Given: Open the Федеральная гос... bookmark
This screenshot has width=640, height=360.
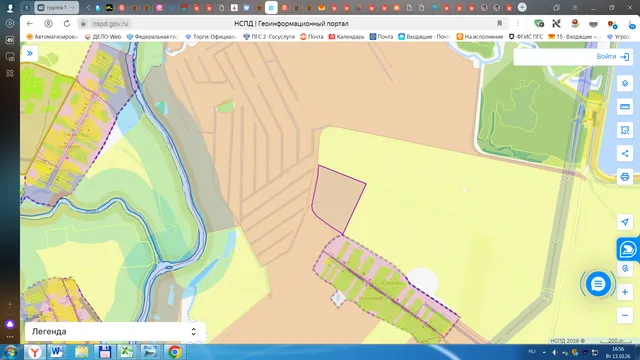Looking at the screenshot, I should [153, 37].
